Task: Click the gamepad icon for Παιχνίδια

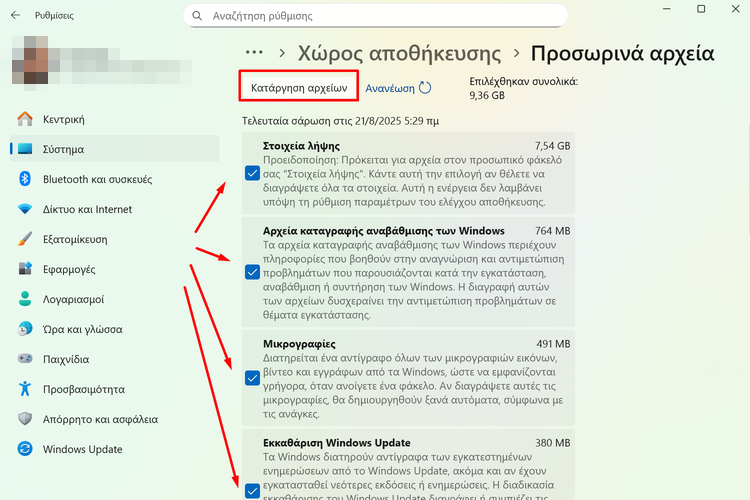Action: (25, 358)
